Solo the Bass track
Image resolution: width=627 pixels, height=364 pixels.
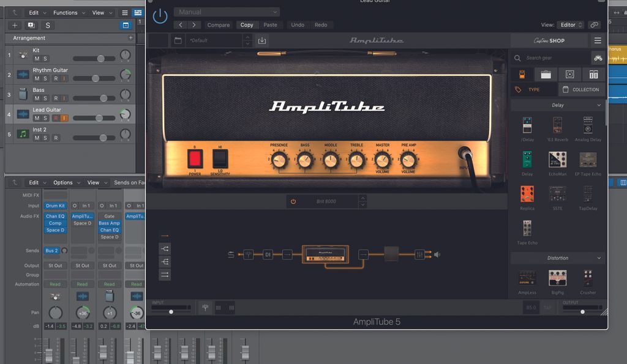point(45,98)
